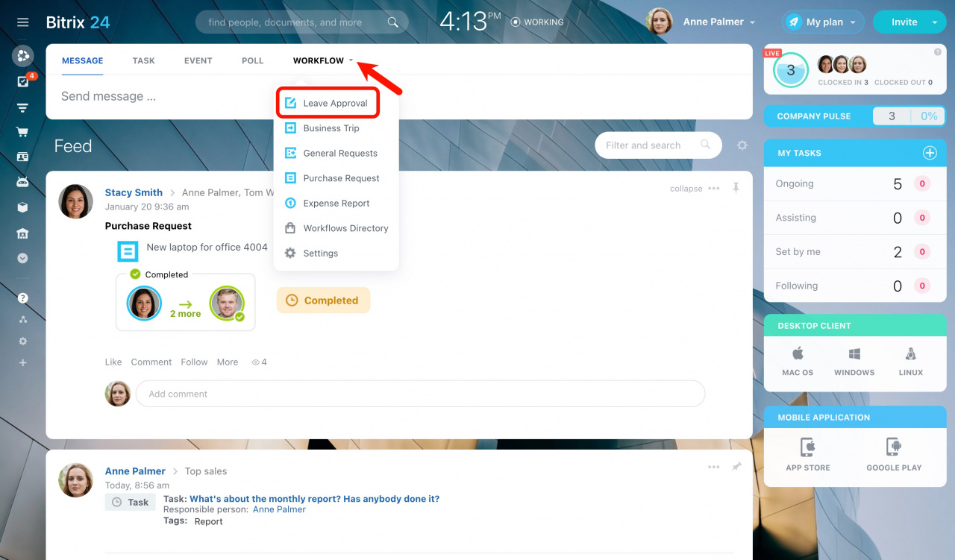Like Stacy Smith's post
This screenshot has height=560, width=955.
[113, 362]
